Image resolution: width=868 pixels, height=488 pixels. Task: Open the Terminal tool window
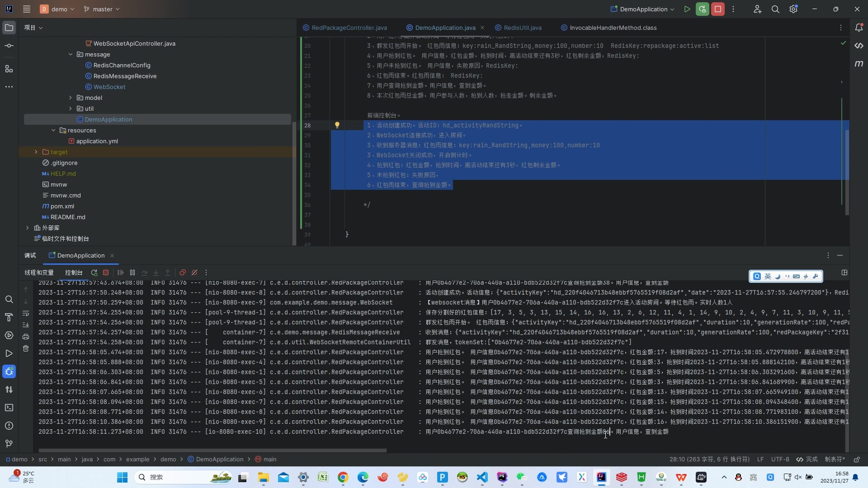pyautogui.click(x=9, y=408)
